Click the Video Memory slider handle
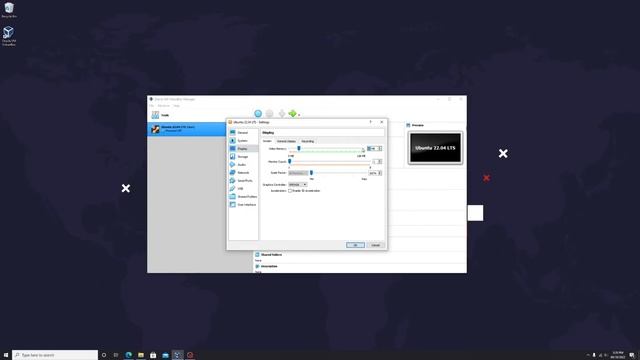 click(299, 149)
